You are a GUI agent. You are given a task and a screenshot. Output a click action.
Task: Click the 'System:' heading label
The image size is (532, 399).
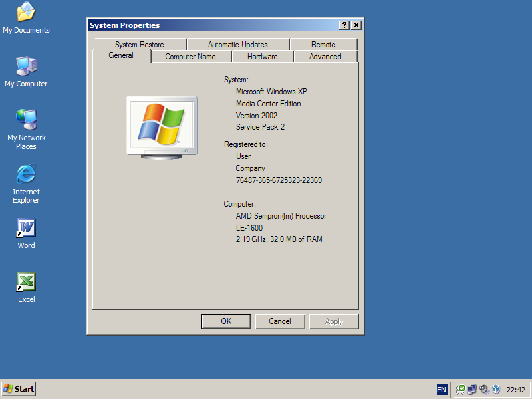point(236,80)
